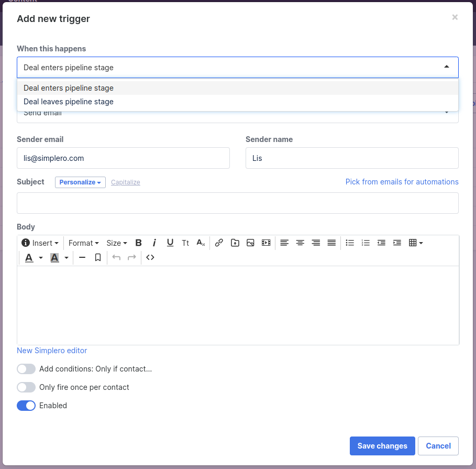Viewport: 476px width, 469px height.
Task: Click the Subject input field
Action: (x=238, y=203)
